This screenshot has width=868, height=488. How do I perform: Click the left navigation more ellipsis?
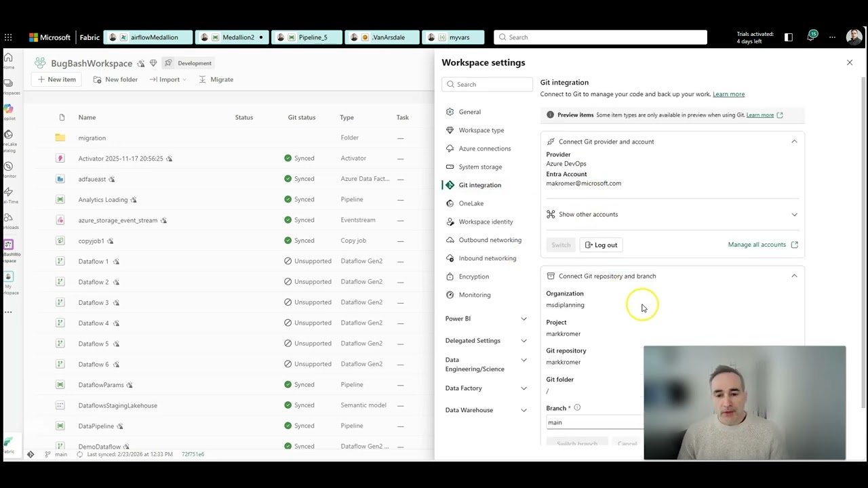click(x=8, y=312)
